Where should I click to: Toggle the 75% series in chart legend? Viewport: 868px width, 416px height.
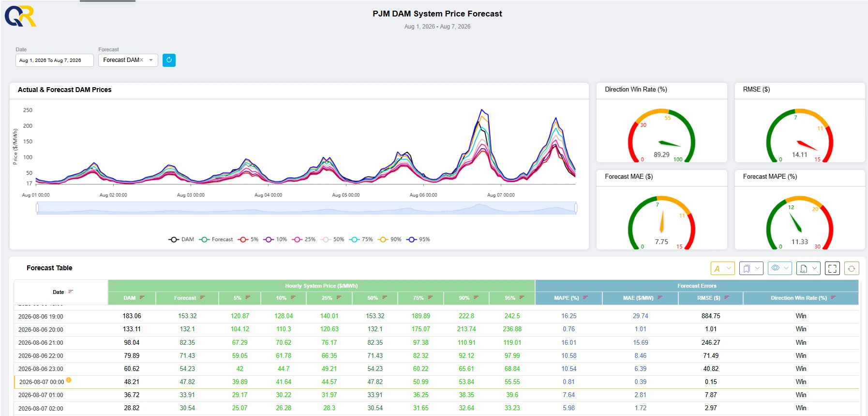(361, 239)
